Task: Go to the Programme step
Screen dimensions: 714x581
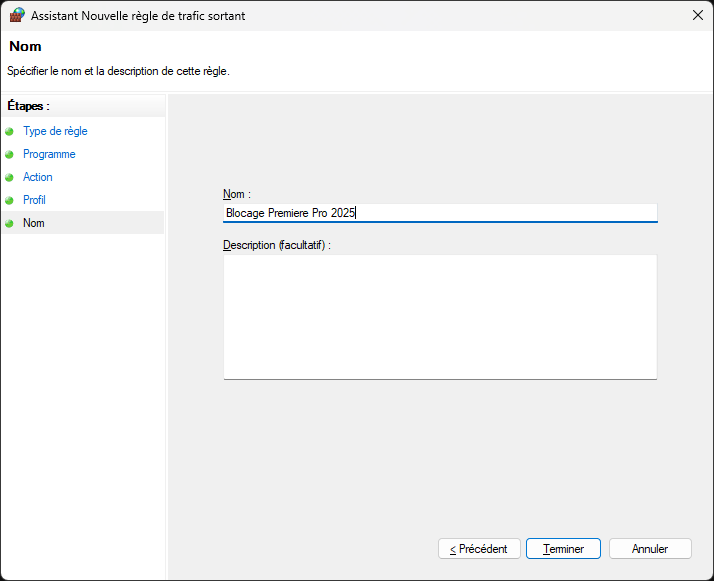Action: point(49,154)
